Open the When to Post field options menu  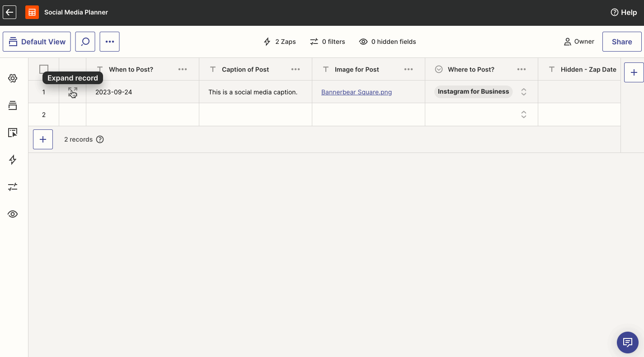(x=183, y=69)
